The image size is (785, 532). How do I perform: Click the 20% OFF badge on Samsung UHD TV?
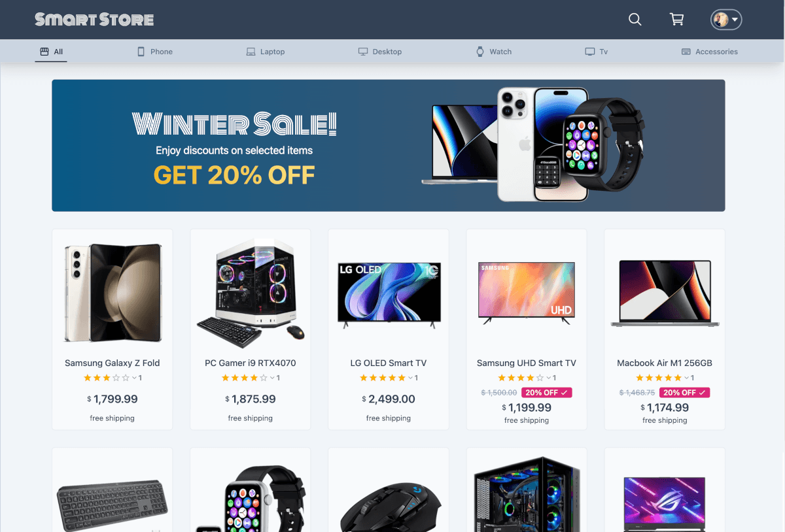pyautogui.click(x=547, y=393)
